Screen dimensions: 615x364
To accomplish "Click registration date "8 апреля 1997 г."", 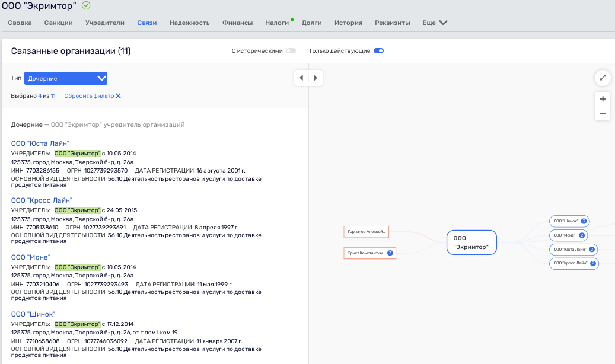I will pos(216,228).
